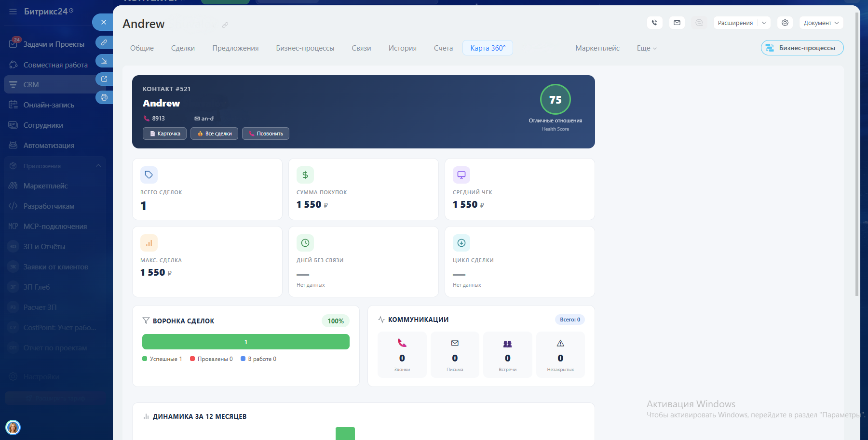The width and height of the screenshot is (868, 440).
Task: Click the Совместная работа sidebar icon
Action: point(14,65)
